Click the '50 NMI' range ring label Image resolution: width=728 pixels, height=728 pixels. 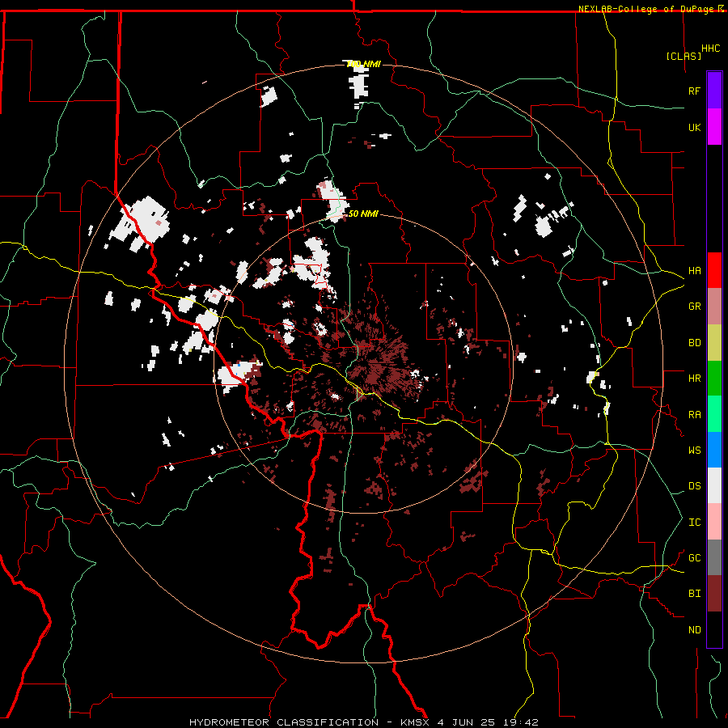(363, 214)
